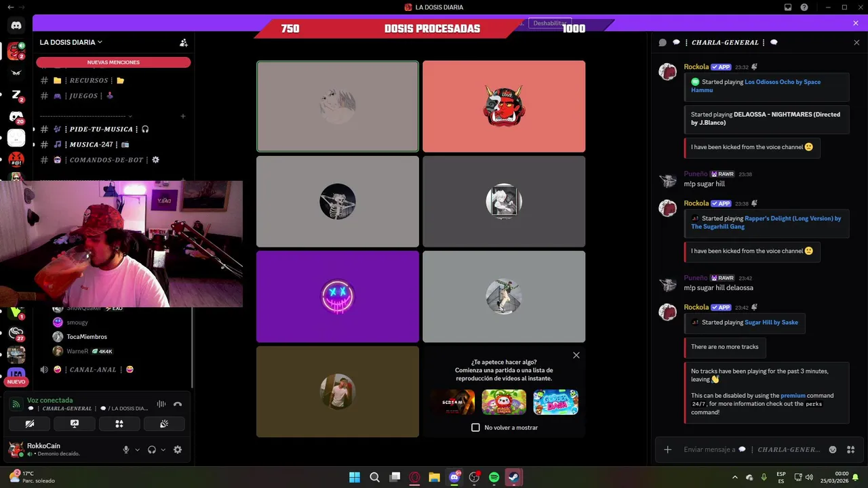868x488 pixels.
Task: Click Deshabilitar button on top banner
Action: 549,23
